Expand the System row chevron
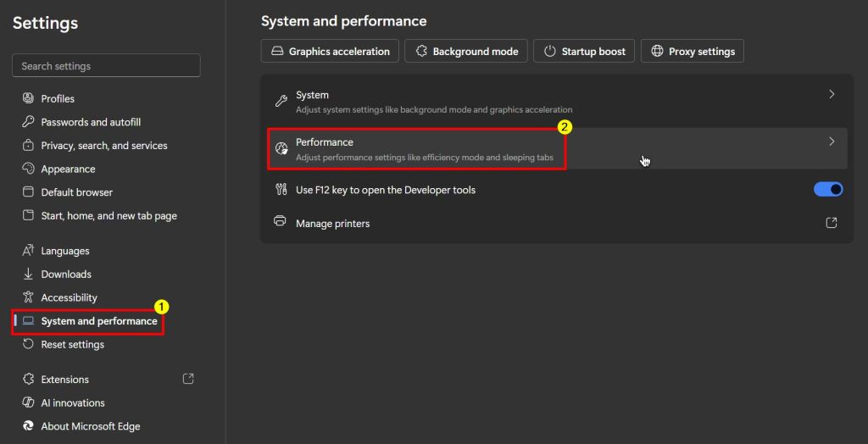868x444 pixels. point(832,95)
